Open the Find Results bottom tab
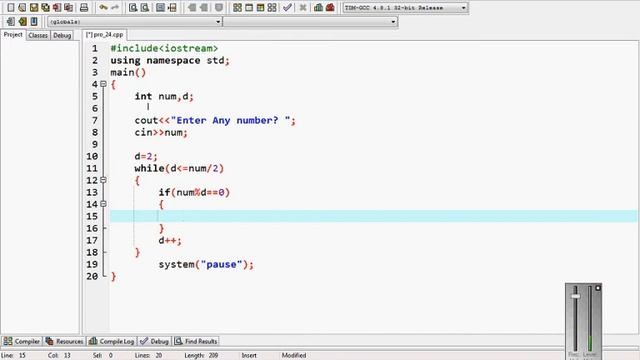 click(196, 341)
